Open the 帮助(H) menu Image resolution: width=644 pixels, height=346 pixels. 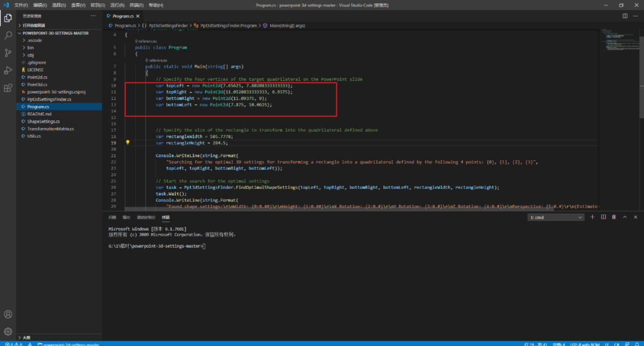(156, 5)
